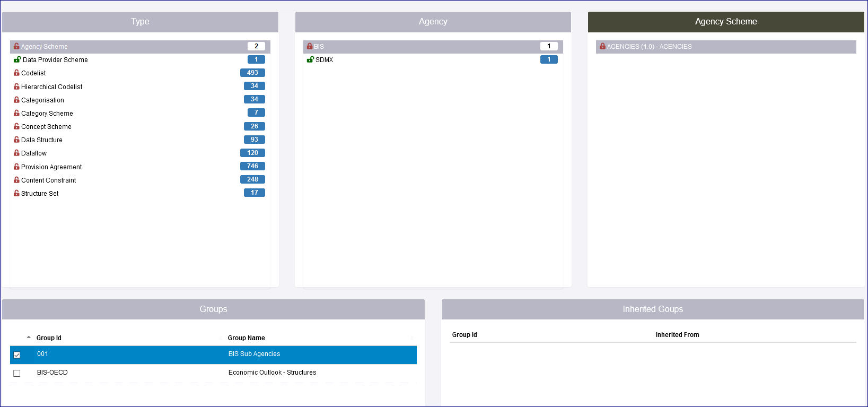This screenshot has width=868, height=407.
Task: Uncheck the checkbox for group 001
Action: pyautogui.click(x=17, y=355)
